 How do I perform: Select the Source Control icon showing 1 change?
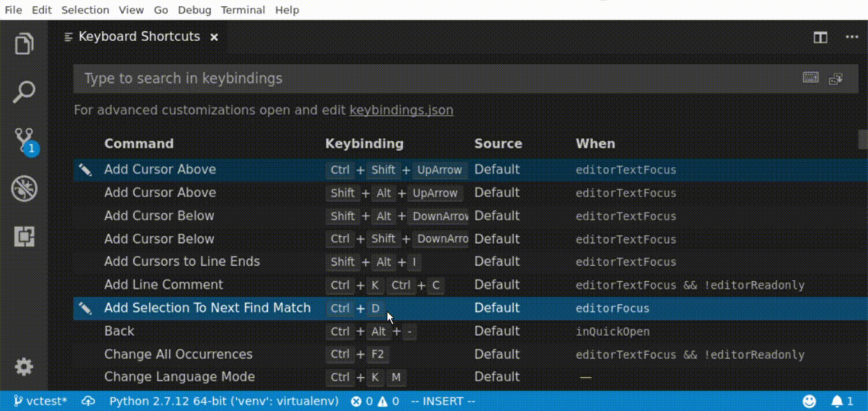coord(24,139)
